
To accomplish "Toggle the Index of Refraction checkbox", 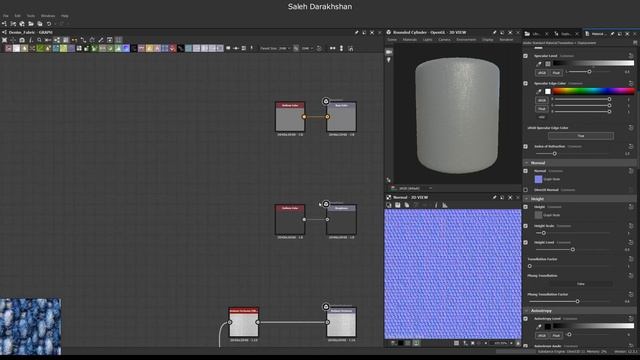I will [526, 147].
